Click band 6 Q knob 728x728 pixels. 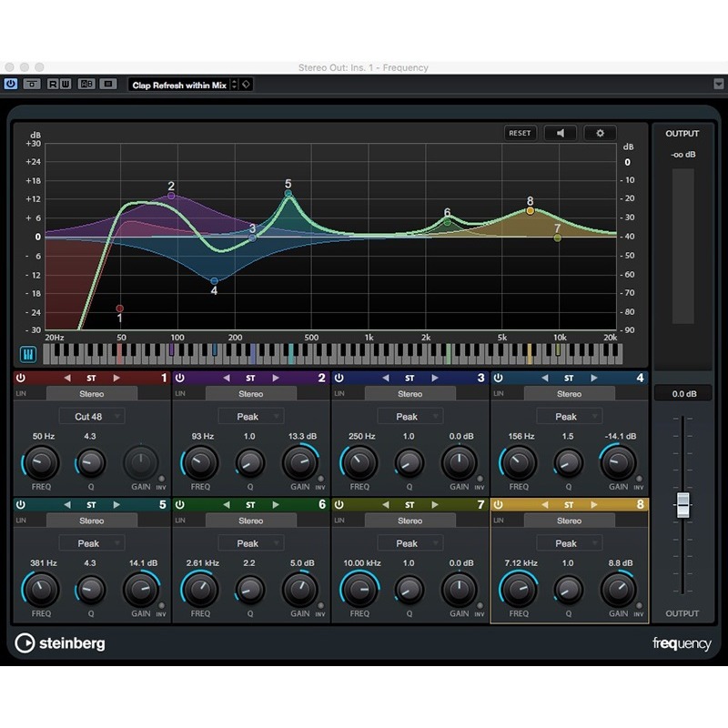point(250,589)
